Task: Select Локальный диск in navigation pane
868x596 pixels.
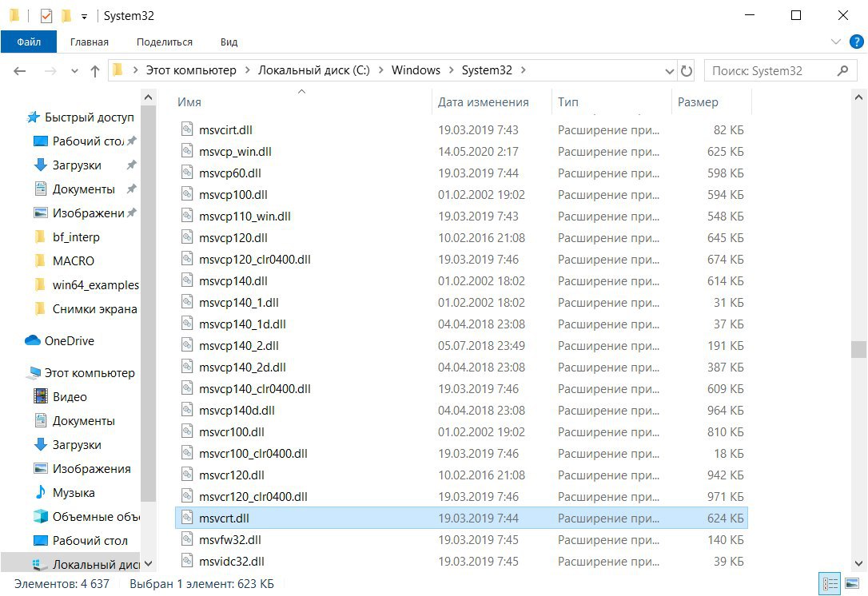Action: pyautogui.click(x=96, y=565)
